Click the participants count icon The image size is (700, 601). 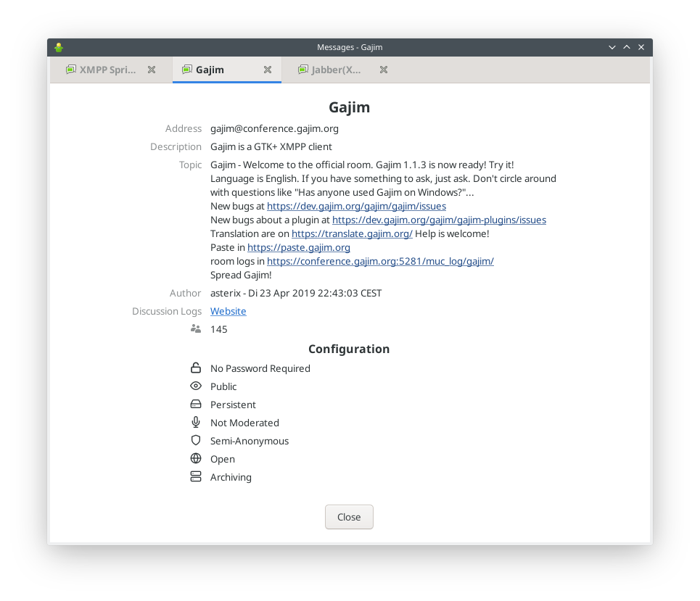point(196,329)
